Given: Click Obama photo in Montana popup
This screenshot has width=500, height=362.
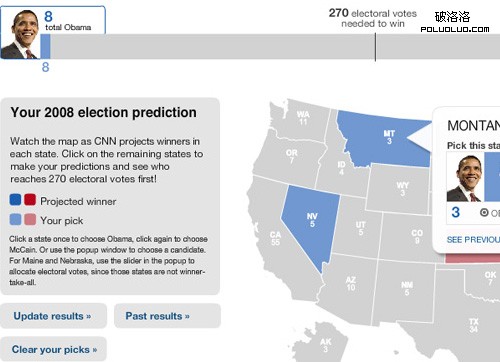Looking at the screenshot, I should [466, 177].
